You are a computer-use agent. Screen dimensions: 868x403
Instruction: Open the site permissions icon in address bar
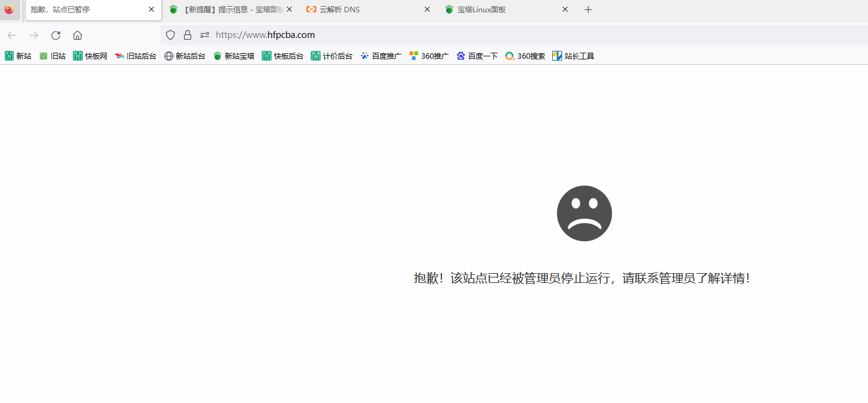[x=205, y=35]
